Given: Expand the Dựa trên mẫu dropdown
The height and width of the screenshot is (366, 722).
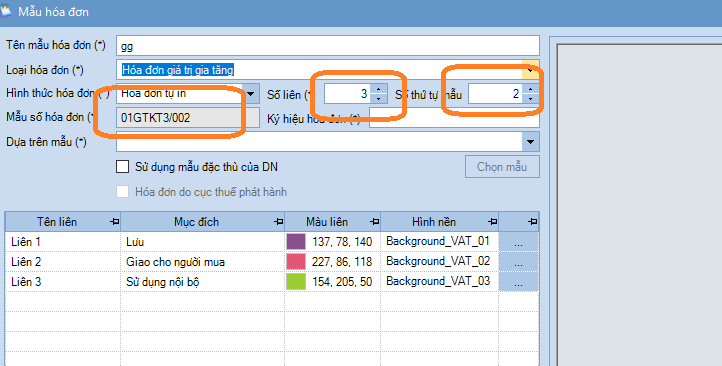Looking at the screenshot, I should tap(530, 142).
